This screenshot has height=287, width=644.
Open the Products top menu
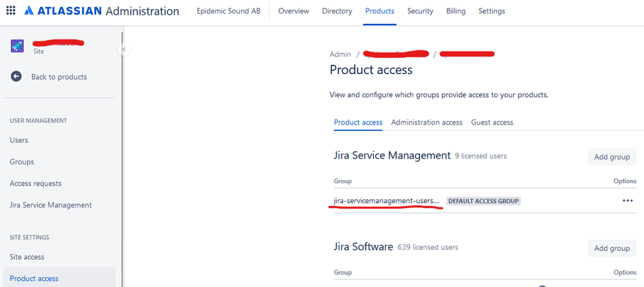[x=380, y=11]
